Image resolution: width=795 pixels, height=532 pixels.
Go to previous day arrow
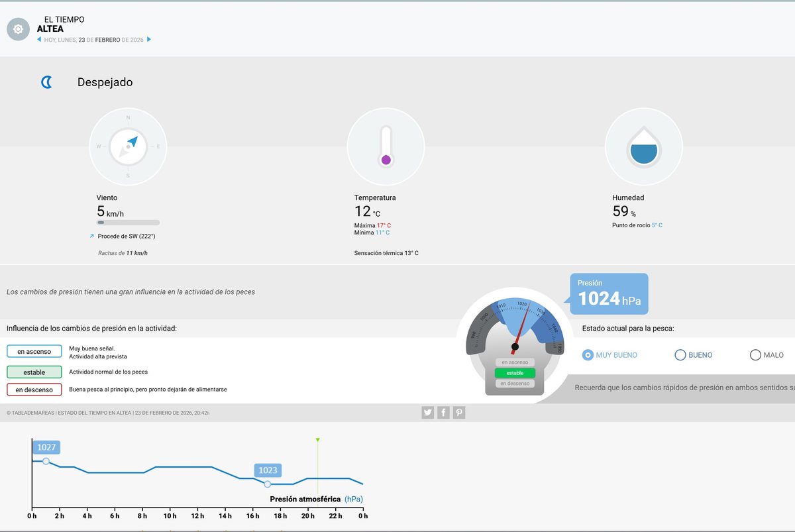click(39, 40)
